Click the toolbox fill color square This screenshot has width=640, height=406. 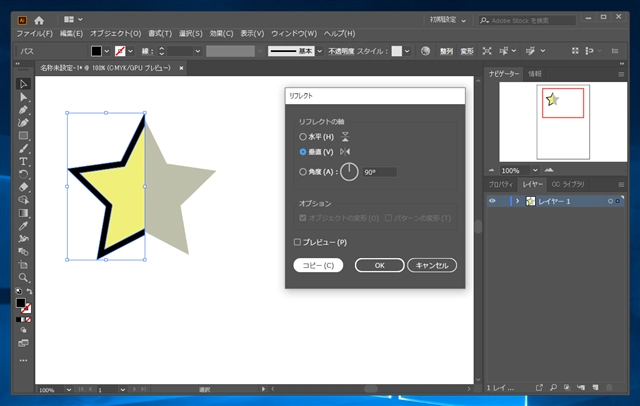20,303
